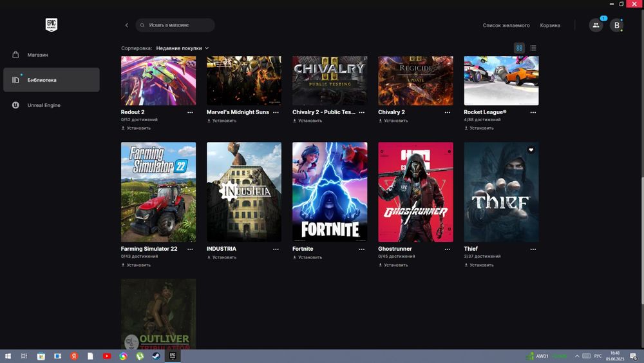Focus the store search field
The height and width of the screenshot is (363, 644).
click(175, 25)
